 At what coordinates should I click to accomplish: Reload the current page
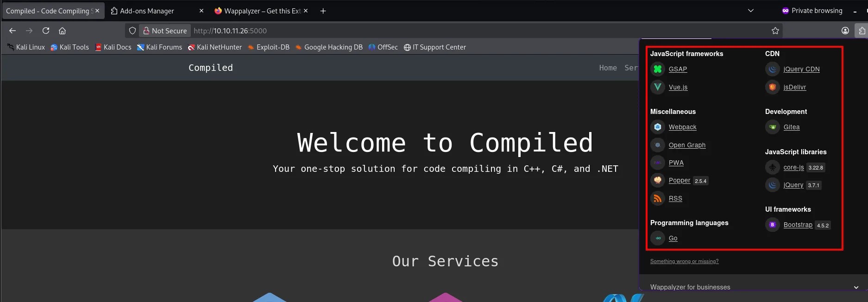point(46,31)
